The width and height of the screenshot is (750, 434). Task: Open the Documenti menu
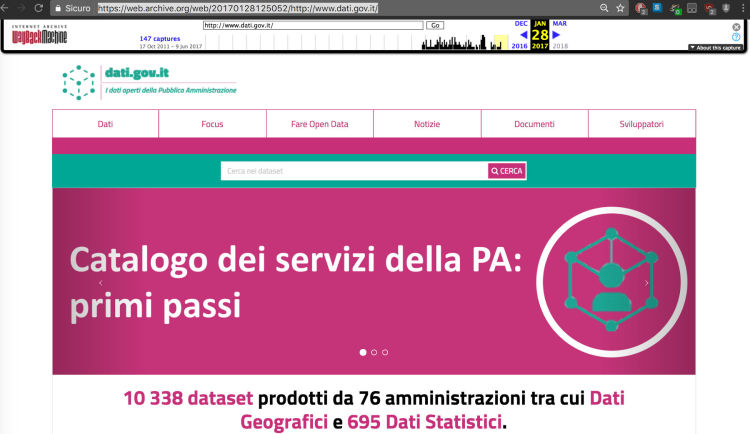534,124
